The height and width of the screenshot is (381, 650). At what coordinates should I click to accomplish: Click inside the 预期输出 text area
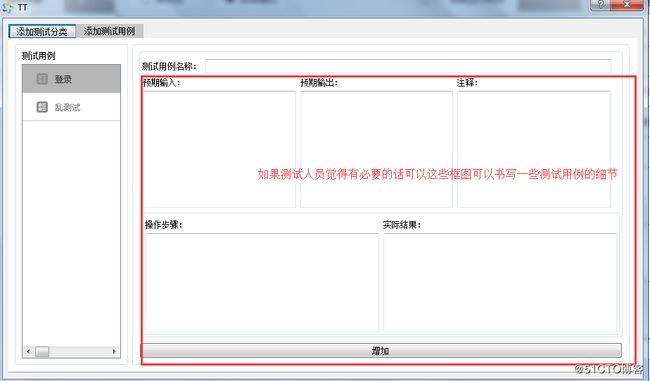click(x=376, y=149)
